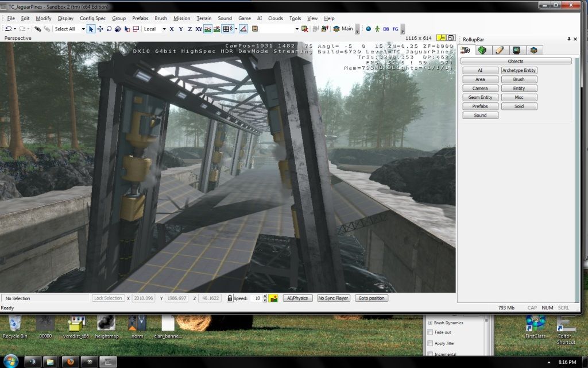The image size is (588, 368).
Task: Collapse the Objects rollup header
Action: click(516, 61)
